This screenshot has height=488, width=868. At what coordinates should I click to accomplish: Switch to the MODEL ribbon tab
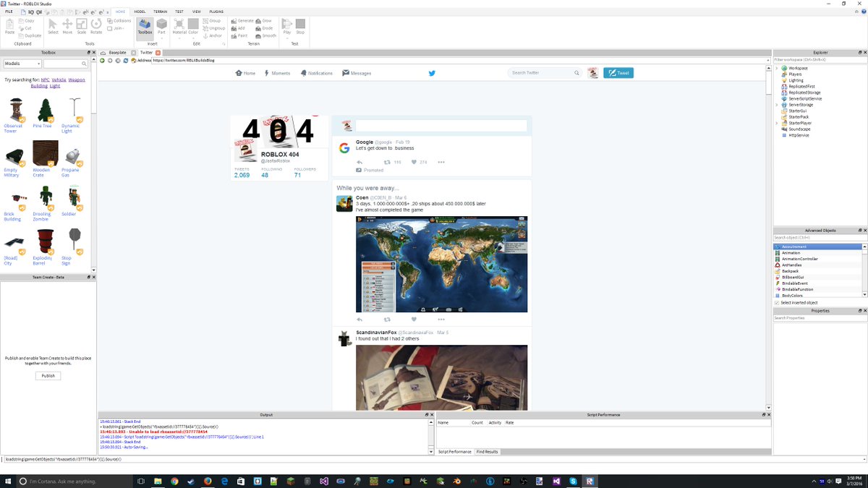[140, 12]
